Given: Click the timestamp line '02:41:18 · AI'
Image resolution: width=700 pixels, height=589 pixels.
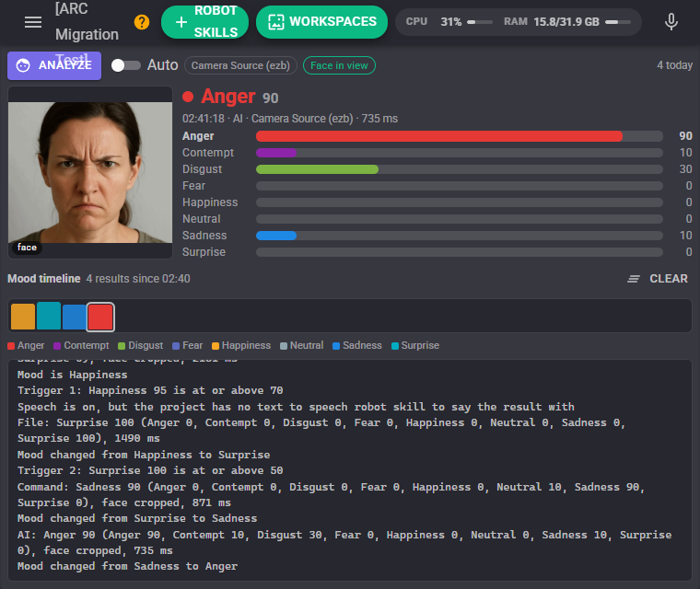Looking at the screenshot, I should pos(212,119).
